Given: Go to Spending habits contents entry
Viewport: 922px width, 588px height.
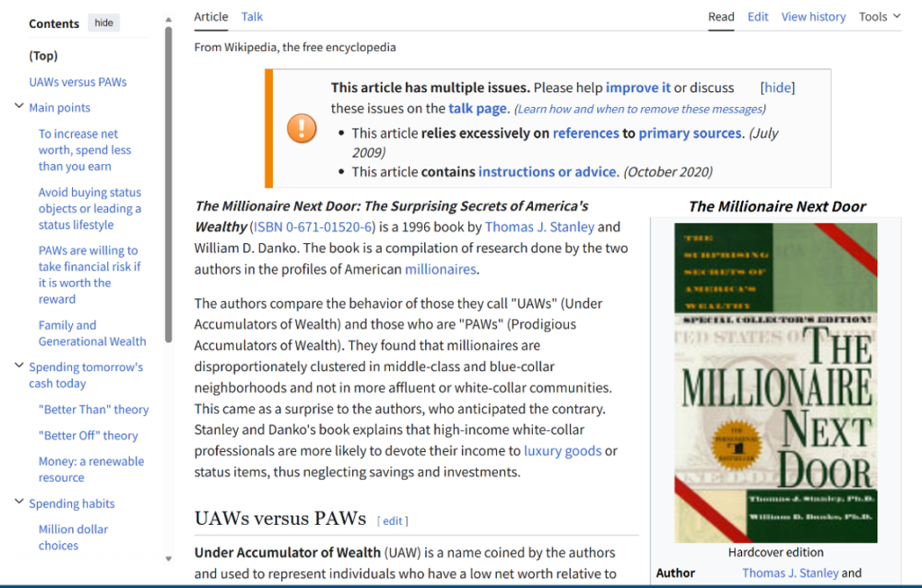Looking at the screenshot, I should point(72,503).
